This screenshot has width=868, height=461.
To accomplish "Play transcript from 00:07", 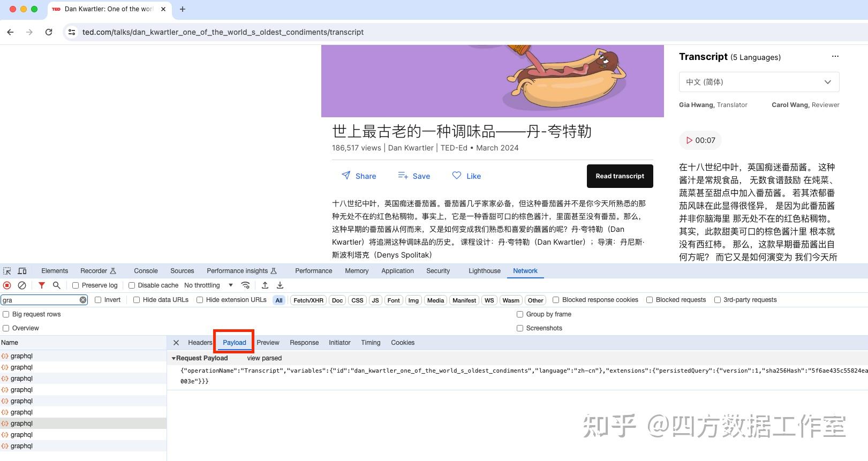I will click(x=700, y=140).
